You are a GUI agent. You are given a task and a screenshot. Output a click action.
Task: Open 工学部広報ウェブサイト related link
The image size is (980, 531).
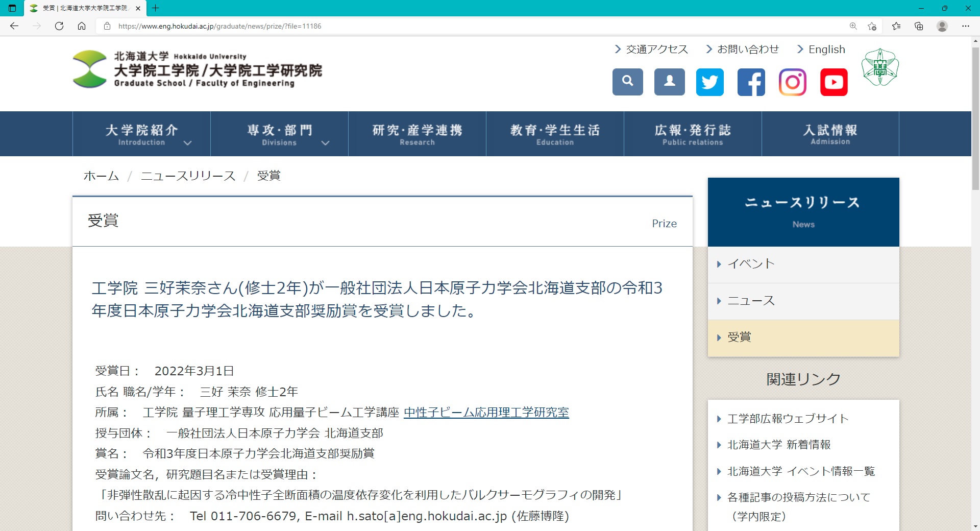(x=788, y=419)
